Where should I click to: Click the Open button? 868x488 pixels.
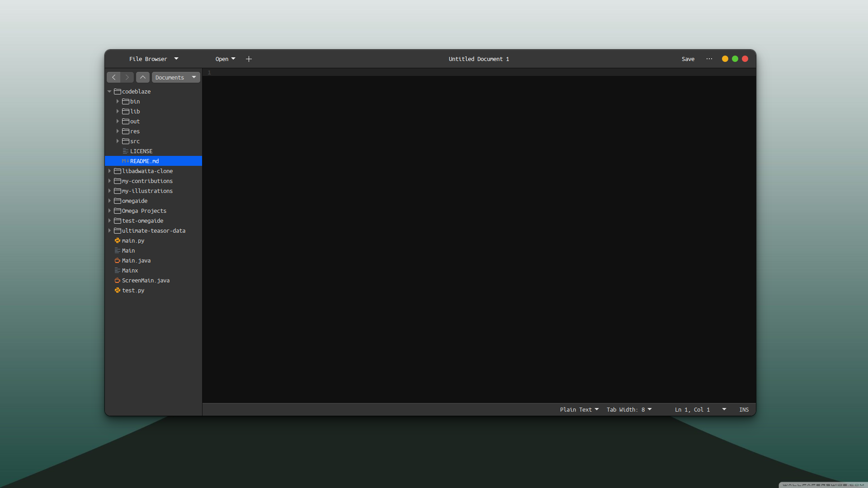point(225,59)
